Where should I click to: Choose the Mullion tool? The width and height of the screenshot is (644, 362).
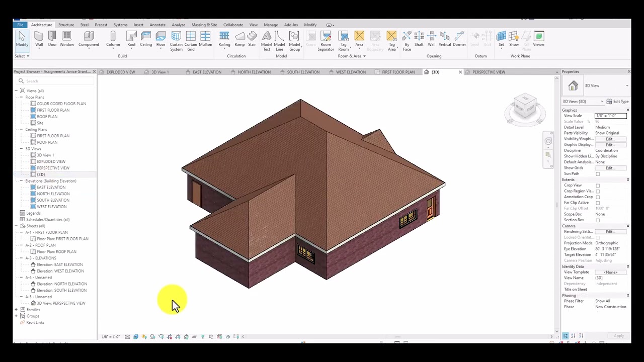205,39
